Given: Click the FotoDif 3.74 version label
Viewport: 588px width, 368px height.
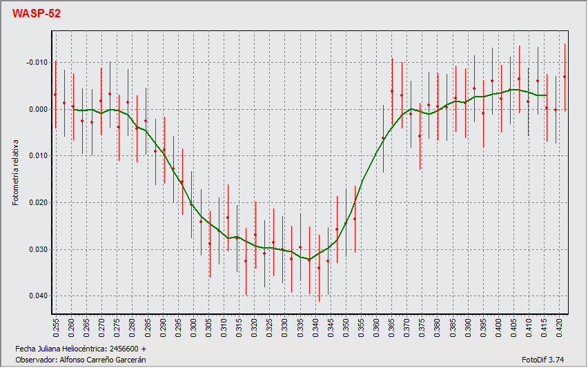Looking at the screenshot, I should pyautogui.click(x=543, y=360).
